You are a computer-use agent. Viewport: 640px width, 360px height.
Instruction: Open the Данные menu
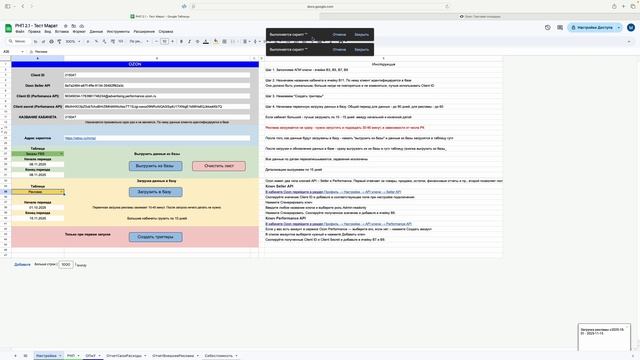coord(96,31)
